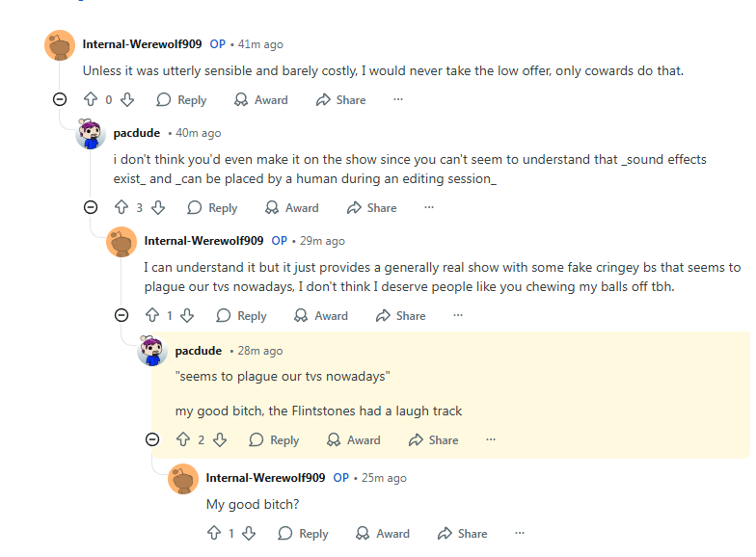The height and width of the screenshot is (557, 756).
Task: Upvote the top comment by Internal-Werewolf909
Action: pyautogui.click(x=91, y=100)
